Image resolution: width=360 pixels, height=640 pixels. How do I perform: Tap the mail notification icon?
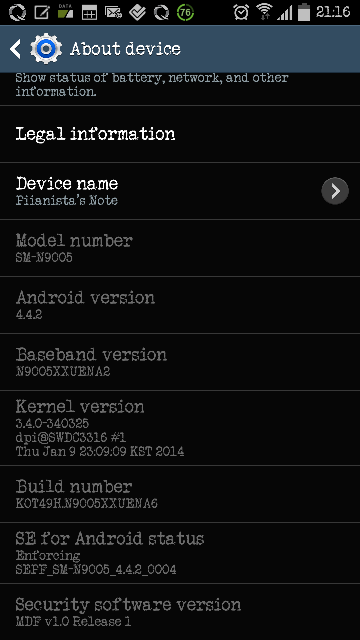click(113, 12)
